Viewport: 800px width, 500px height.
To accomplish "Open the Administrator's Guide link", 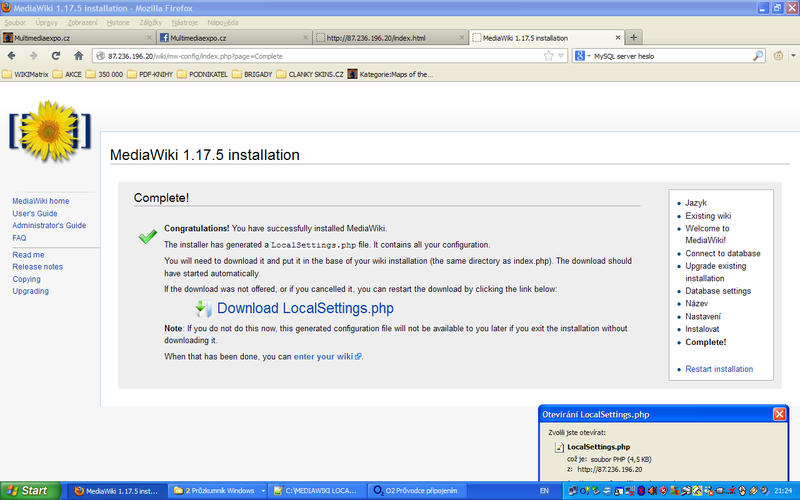I will pos(49,226).
